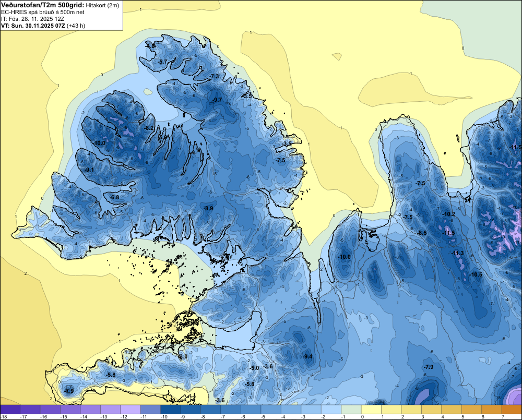Click the valid time 'VT: Sun. 30.11.2025 07Z'
This screenshot has height=420, width=522.
coord(33,26)
